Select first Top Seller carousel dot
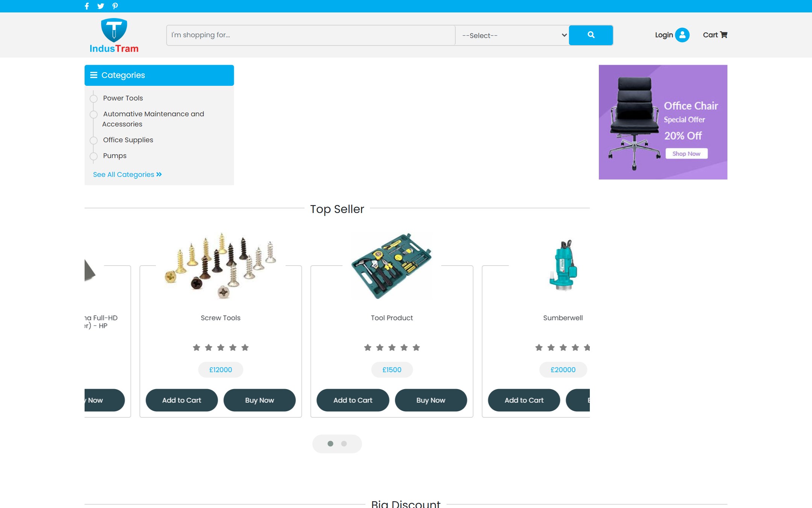The width and height of the screenshot is (812, 508). click(x=330, y=444)
